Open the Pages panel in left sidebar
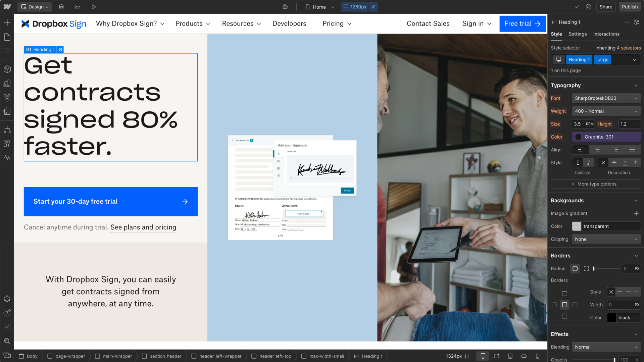This screenshot has width=644, height=362. tap(7, 37)
